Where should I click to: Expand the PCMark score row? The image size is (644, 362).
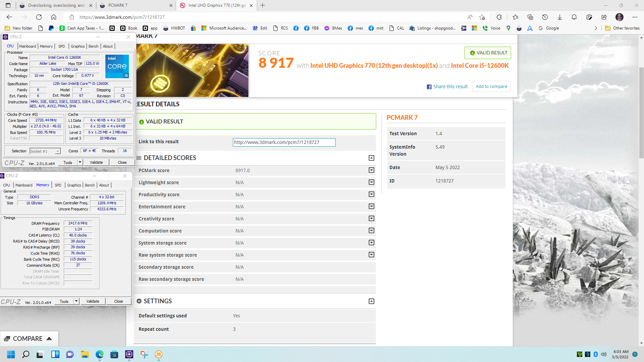(371, 170)
